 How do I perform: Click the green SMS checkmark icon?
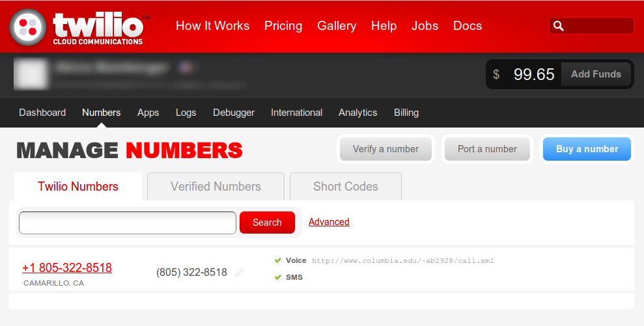pos(278,277)
